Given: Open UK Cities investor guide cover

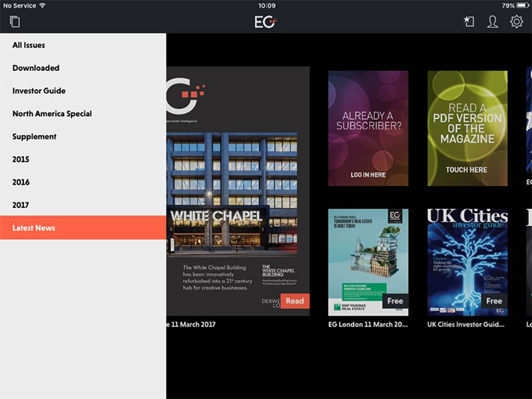Looking at the screenshot, I should (x=467, y=262).
